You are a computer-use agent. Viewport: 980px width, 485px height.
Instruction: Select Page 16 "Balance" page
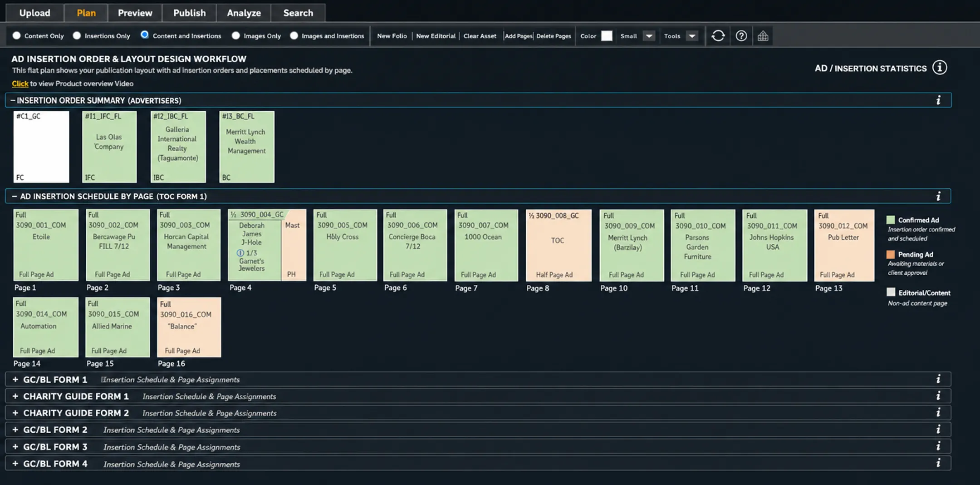click(x=189, y=327)
